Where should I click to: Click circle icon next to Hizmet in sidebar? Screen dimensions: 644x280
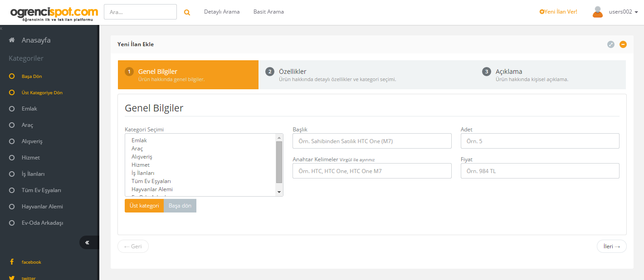[x=12, y=158]
